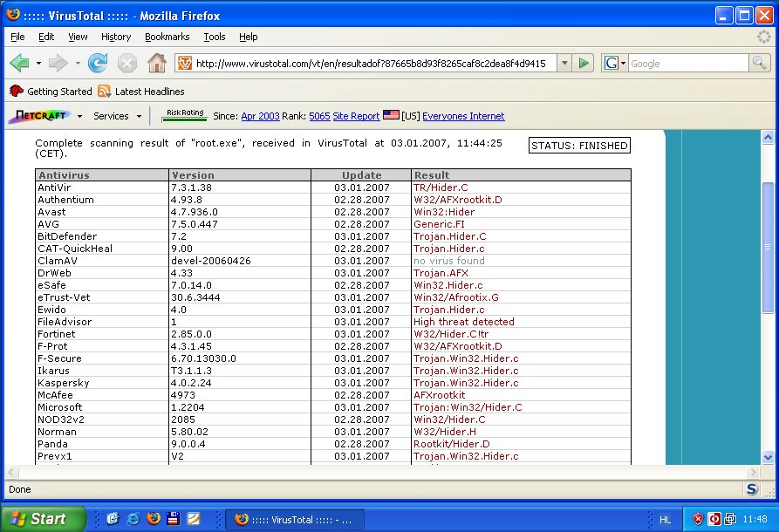The height and width of the screenshot is (532, 779).
Task: Switch to the VirusTotal taskbar button
Action: (295, 520)
